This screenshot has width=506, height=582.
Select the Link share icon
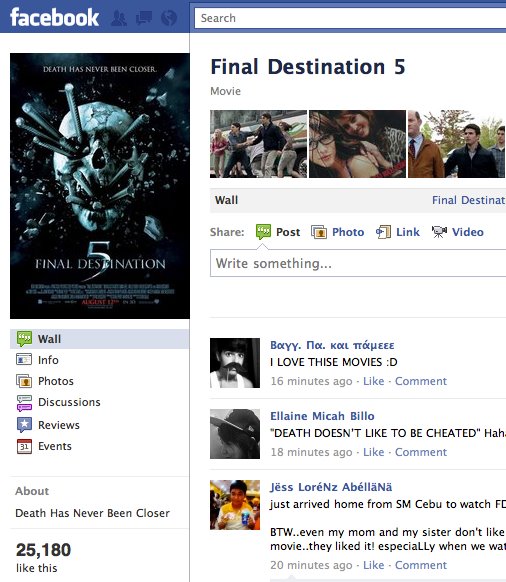coord(383,232)
